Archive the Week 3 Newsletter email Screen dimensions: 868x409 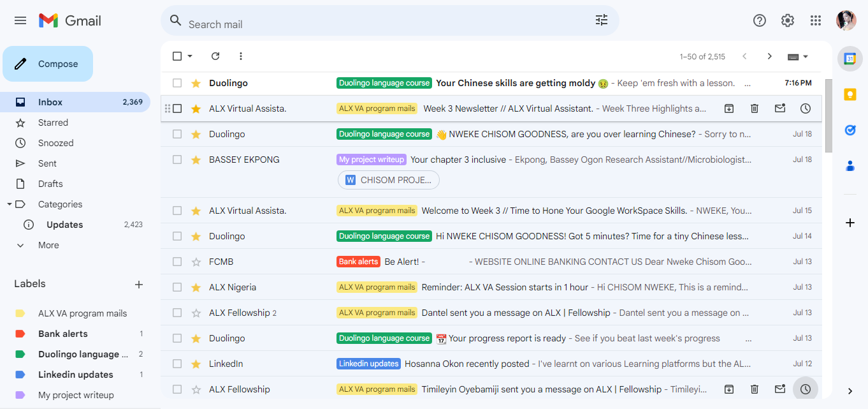pyautogui.click(x=729, y=108)
